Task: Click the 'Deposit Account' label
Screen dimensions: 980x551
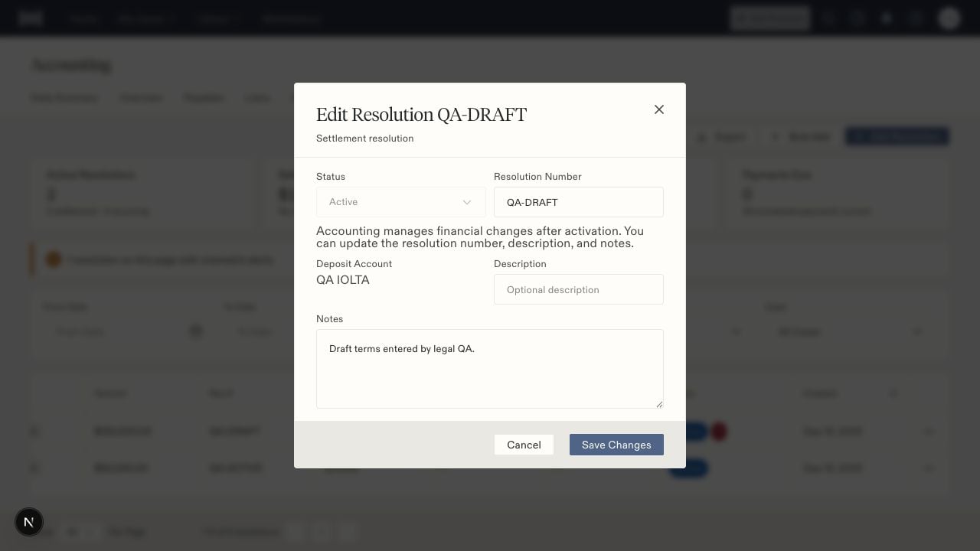Action: (x=354, y=264)
